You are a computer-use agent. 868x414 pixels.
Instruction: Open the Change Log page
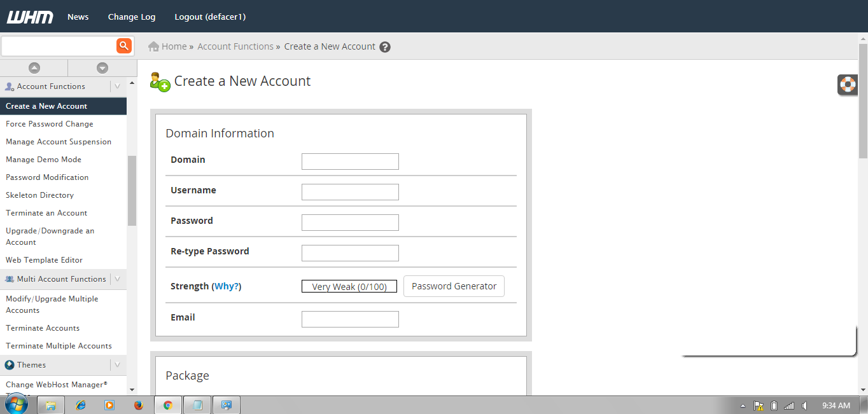point(131,17)
